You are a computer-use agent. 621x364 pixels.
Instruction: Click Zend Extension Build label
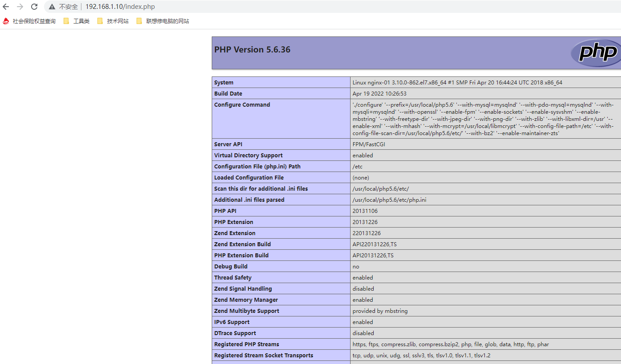click(242, 244)
